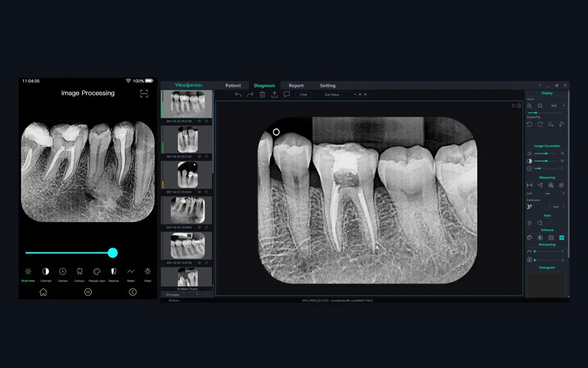The image size is (588, 368).
Task: Click the Clear button
Action: [303, 94]
